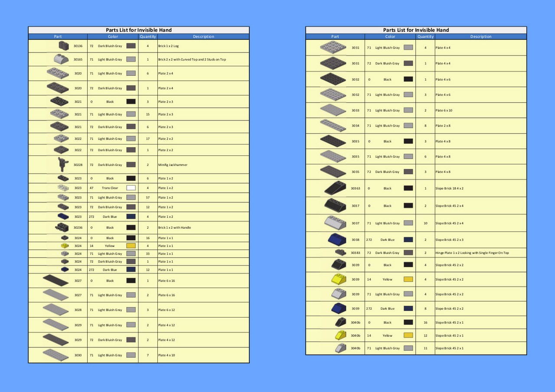Select the Light Bluish Gray 3037 slope image
Viewport: 555px width, 392px height.
click(335, 223)
